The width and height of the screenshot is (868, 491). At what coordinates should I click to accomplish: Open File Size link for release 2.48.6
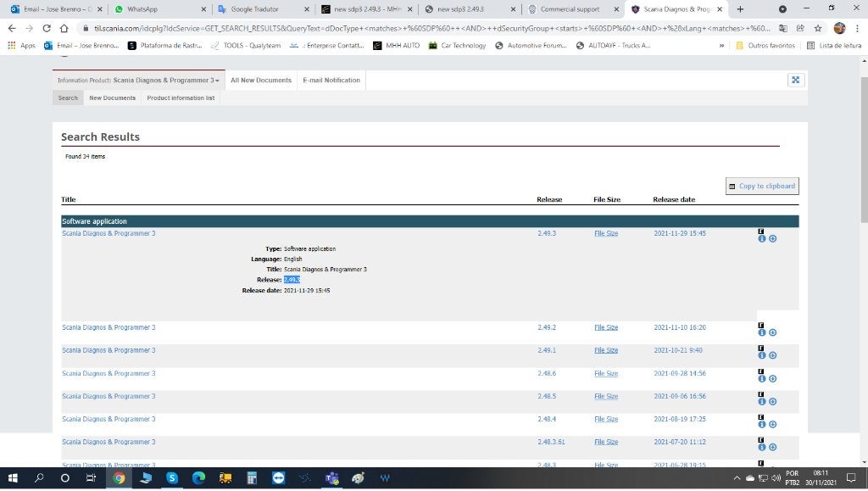point(605,374)
